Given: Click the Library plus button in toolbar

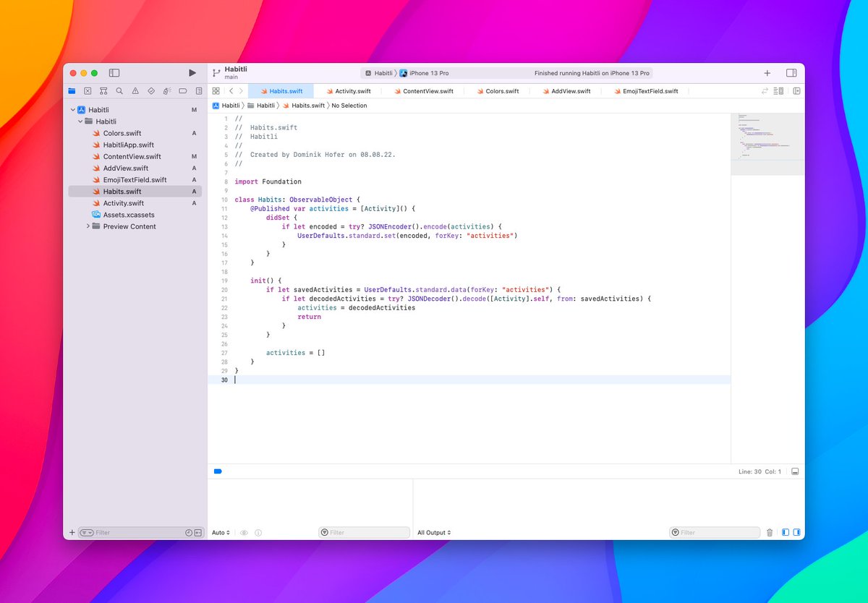Looking at the screenshot, I should (767, 73).
